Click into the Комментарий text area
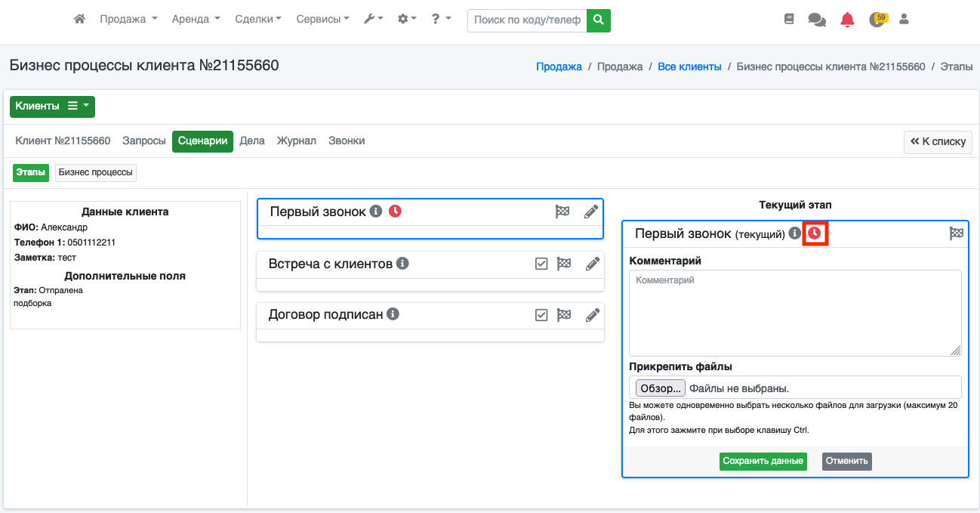The image size is (980, 513). click(x=794, y=313)
